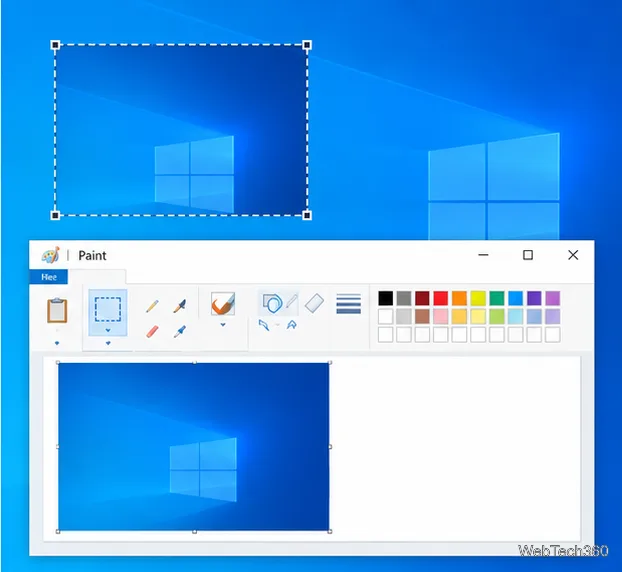Choose the yellow Pencil tool
This screenshot has width=622, height=572.
[152, 306]
